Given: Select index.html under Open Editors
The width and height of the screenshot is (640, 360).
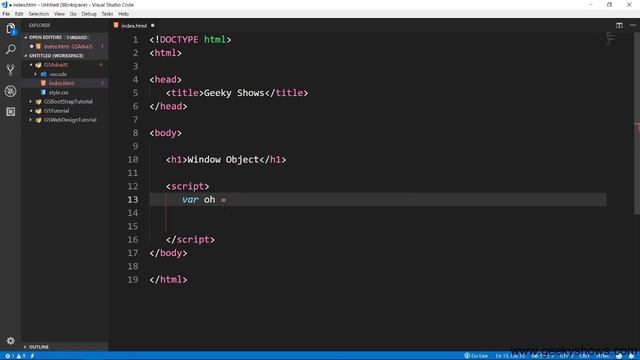Looking at the screenshot, I should [x=64, y=47].
